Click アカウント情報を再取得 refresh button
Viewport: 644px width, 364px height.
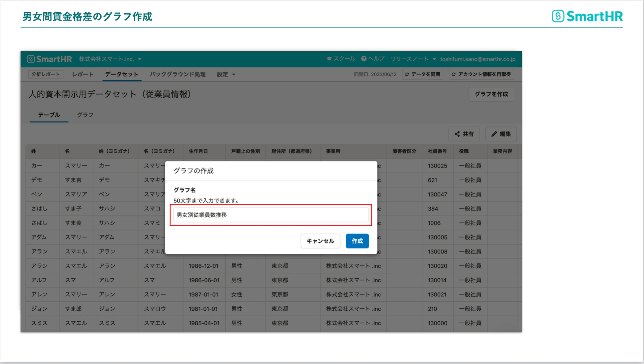(x=481, y=74)
